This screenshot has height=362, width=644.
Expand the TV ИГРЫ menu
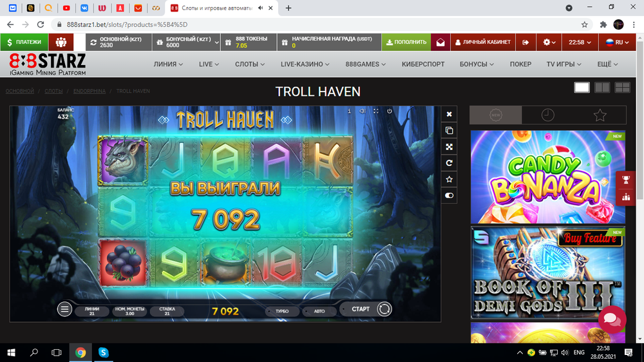coord(563,64)
